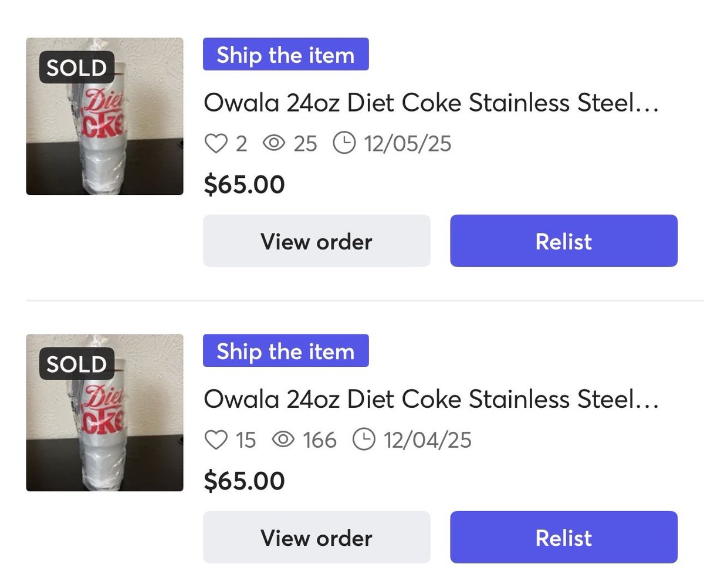Relist the 12/05/25 Owala item
This screenshot has width=704, height=588.
(x=563, y=241)
